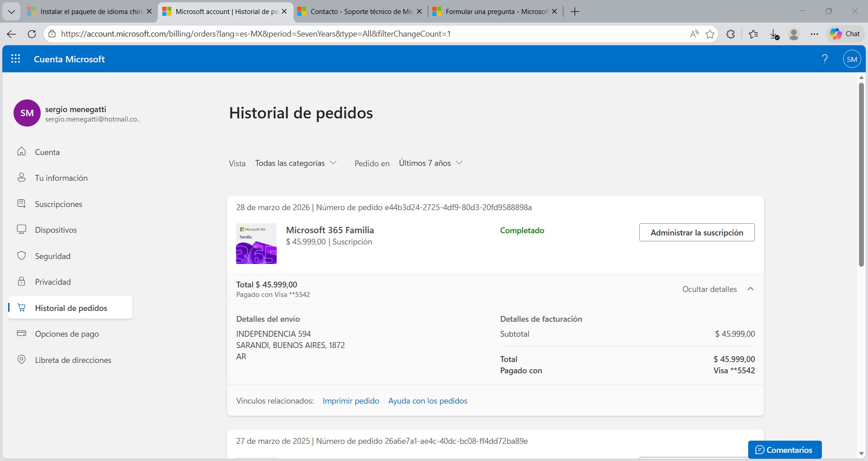868x461 pixels.
Task: Open browser settings and more menu
Action: [x=814, y=34]
